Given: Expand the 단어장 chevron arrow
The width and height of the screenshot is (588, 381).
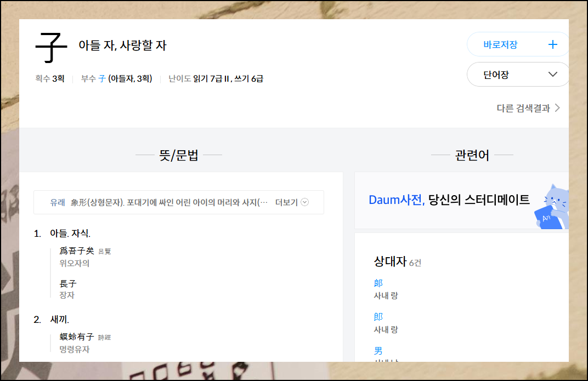Looking at the screenshot, I should 552,74.
